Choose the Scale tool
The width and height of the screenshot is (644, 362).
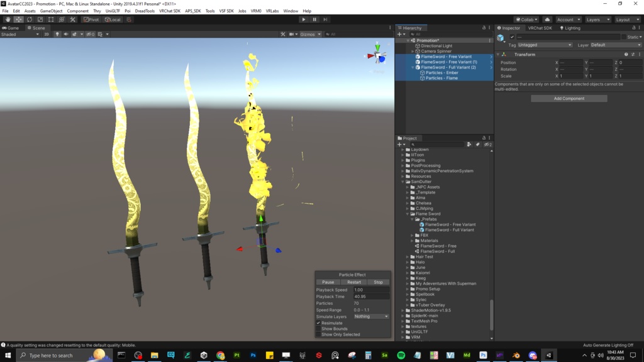(40, 19)
